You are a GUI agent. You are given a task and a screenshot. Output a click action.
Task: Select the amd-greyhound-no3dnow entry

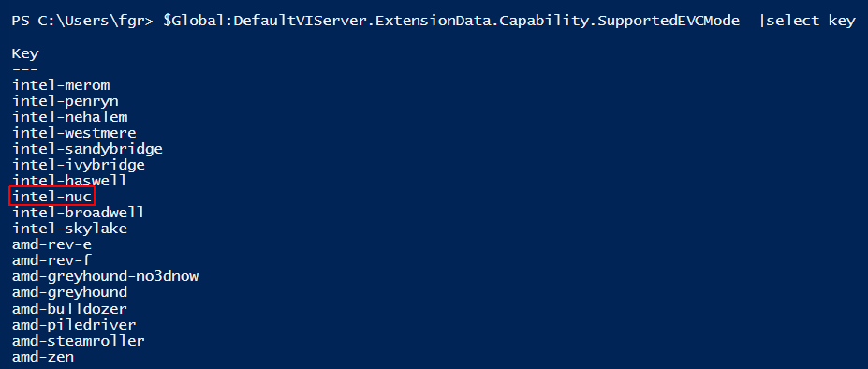coord(105,276)
